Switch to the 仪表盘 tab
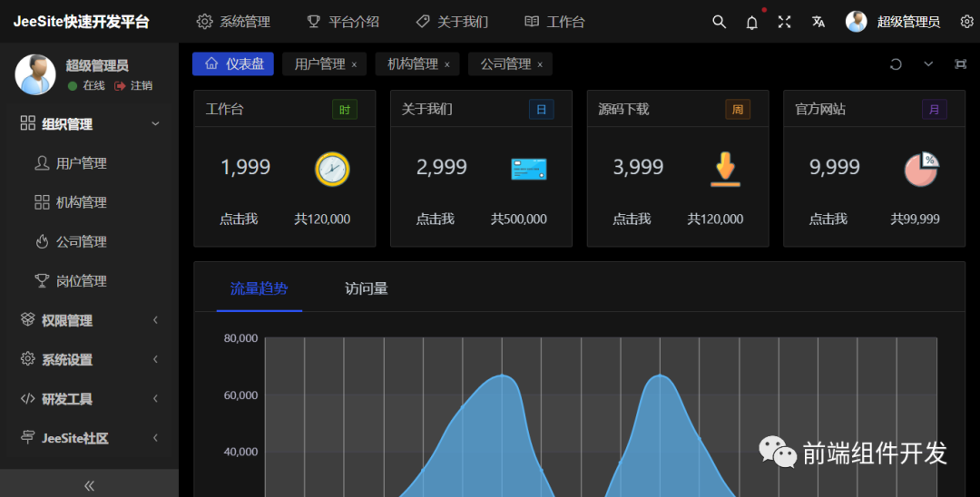 coord(233,63)
